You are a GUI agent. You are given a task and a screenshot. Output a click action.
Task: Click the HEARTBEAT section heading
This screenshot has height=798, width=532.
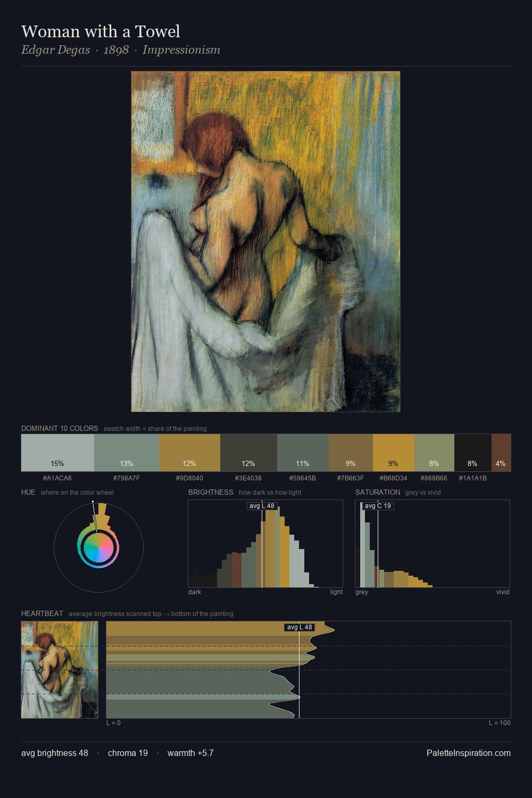[42, 613]
